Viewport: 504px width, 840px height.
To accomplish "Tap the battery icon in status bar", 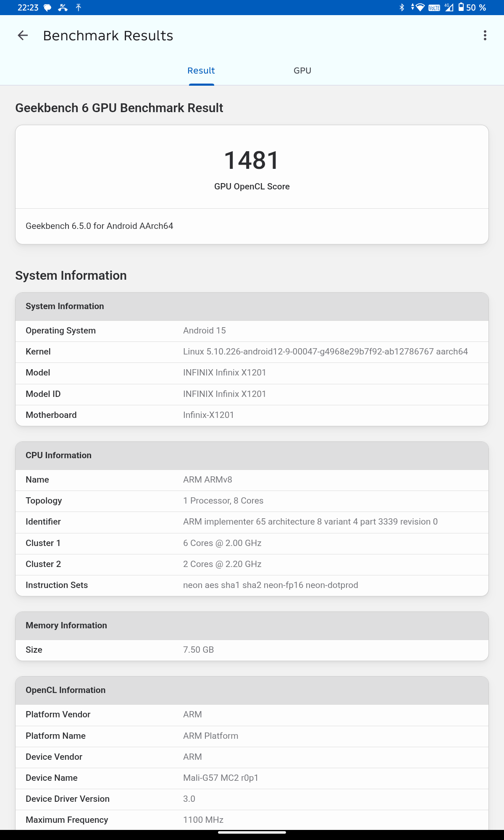I will (461, 7).
